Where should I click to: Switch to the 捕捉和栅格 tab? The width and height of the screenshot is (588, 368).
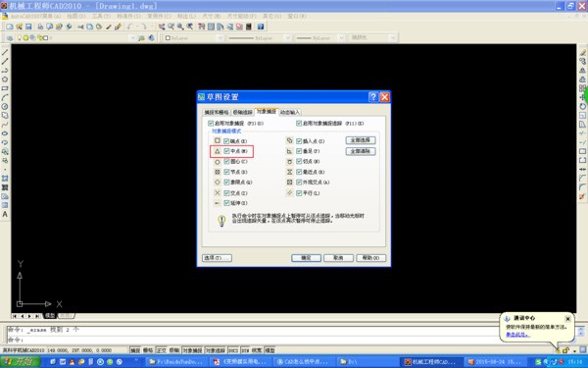click(x=216, y=112)
